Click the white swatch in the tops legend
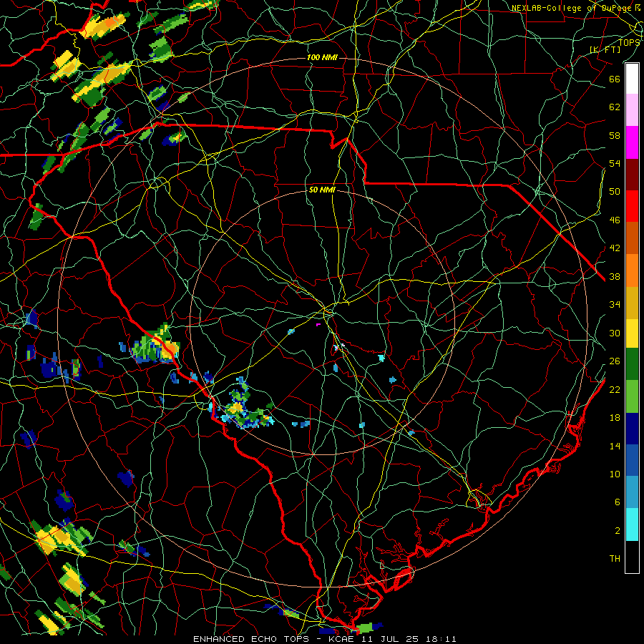Viewport: 644px width, 644px height. [632, 79]
